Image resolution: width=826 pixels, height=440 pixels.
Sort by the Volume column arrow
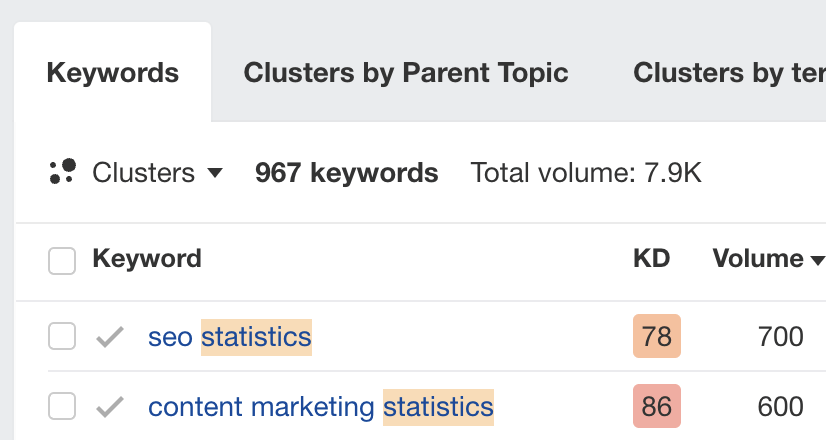[817, 261]
